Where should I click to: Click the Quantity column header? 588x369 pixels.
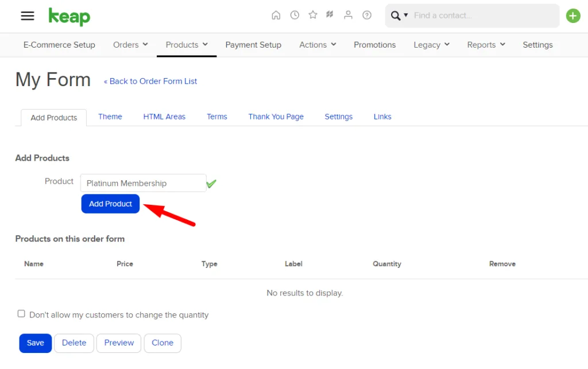coord(387,264)
